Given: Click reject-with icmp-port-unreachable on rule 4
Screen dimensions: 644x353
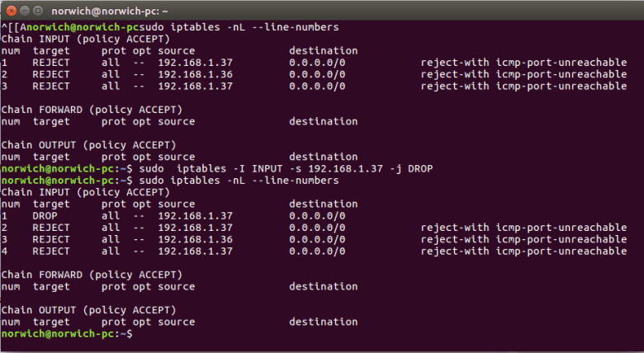Looking at the screenshot, I should click(x=523, y=252).
